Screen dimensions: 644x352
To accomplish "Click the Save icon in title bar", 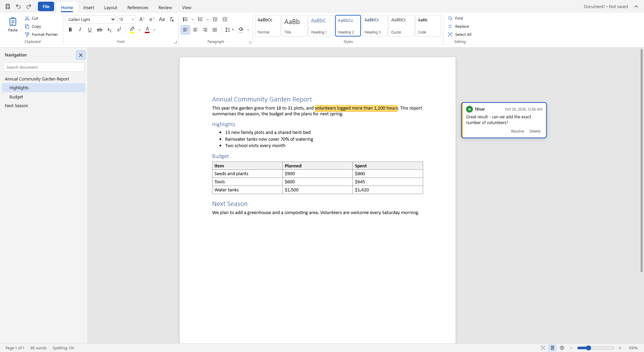I will tap(8, 6).
